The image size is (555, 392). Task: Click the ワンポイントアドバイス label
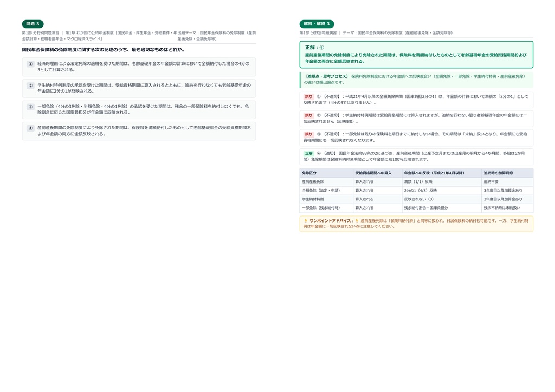coord(331,221)
